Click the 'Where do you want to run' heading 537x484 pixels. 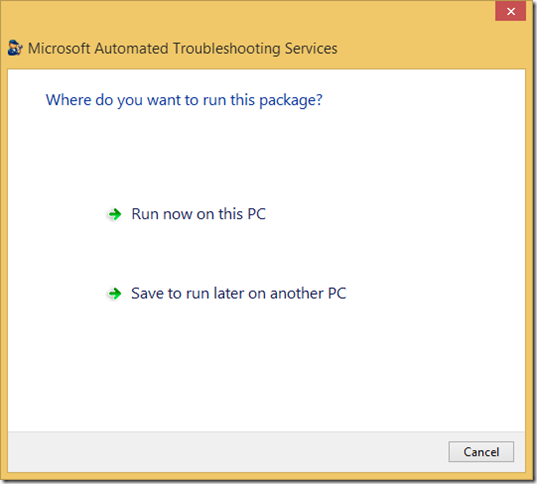click(184, 100)
